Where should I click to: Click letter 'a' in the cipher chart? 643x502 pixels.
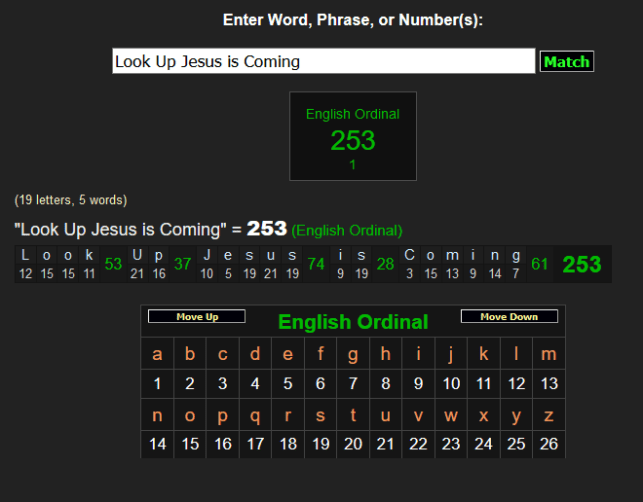point(157,354)
